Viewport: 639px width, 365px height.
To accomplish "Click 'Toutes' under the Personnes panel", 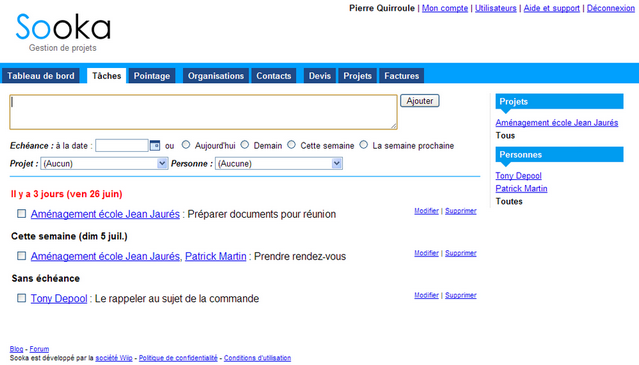I will click(509, 201).
